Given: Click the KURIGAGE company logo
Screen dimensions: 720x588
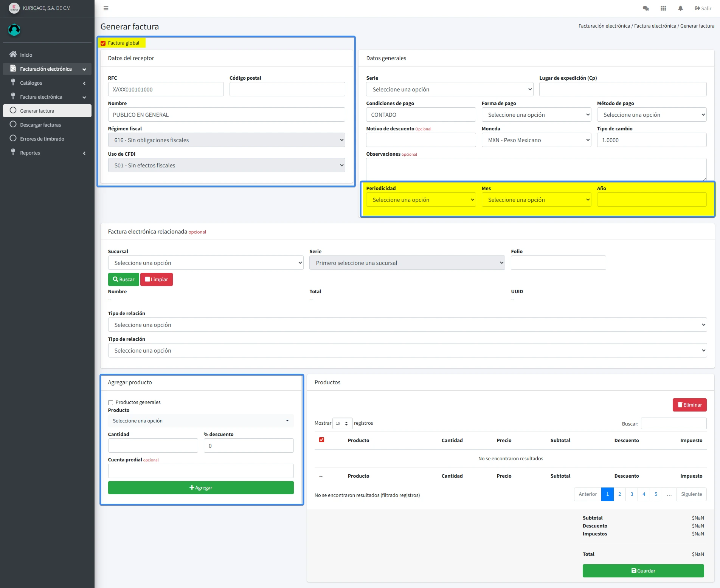Looking at the screenshot, I should click(14, 8).
